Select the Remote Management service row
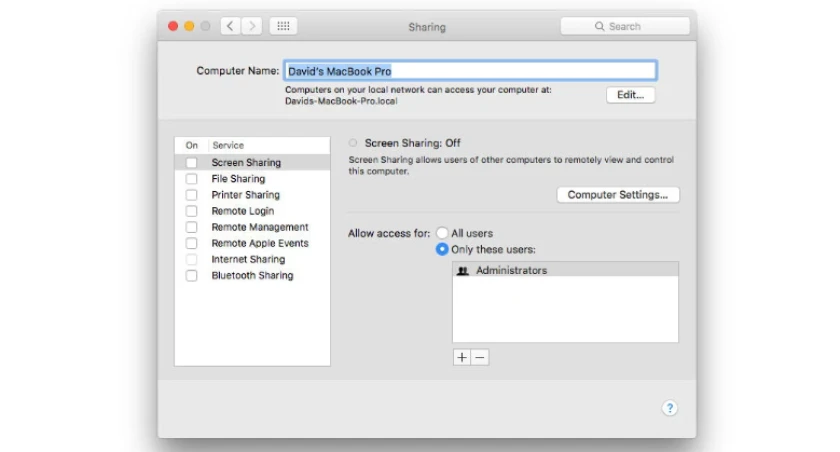 click(252, 227)
